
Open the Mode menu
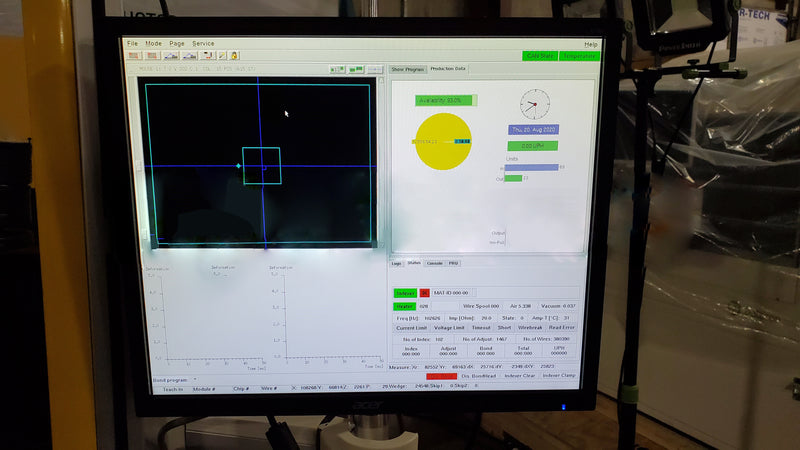[153, 43]
